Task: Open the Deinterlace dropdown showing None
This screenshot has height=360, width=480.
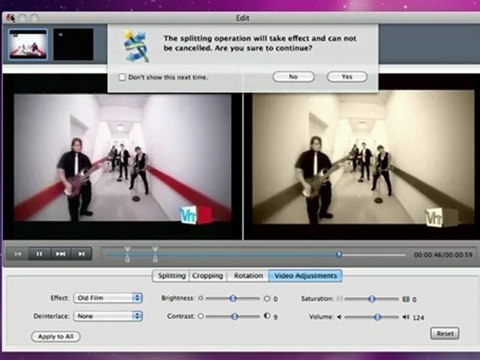Action: (108, 316)
